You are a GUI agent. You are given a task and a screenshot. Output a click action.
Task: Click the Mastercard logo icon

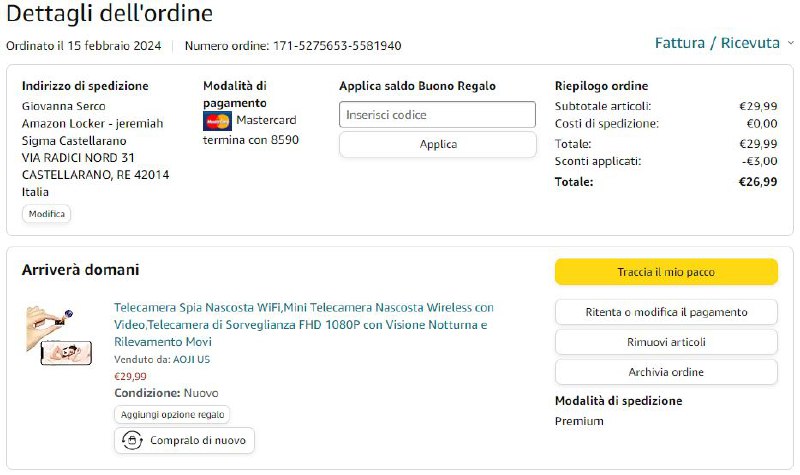coord(217,121)
